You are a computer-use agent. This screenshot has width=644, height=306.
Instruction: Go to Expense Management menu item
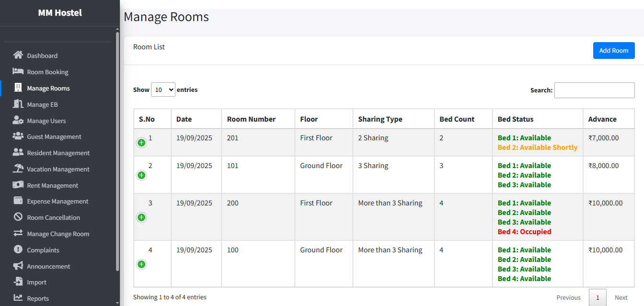tap(58, 201)
